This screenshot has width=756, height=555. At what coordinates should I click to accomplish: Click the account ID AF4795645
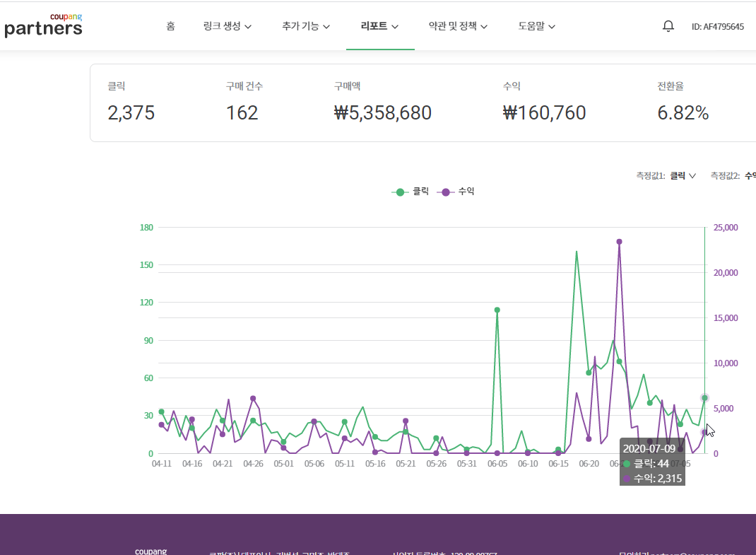tap(717, 27)
